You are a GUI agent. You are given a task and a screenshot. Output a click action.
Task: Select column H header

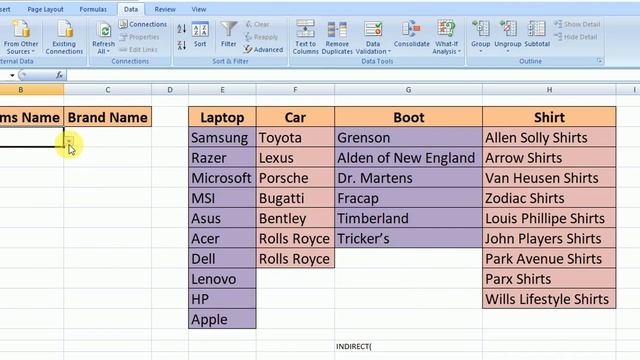[549, 90]
